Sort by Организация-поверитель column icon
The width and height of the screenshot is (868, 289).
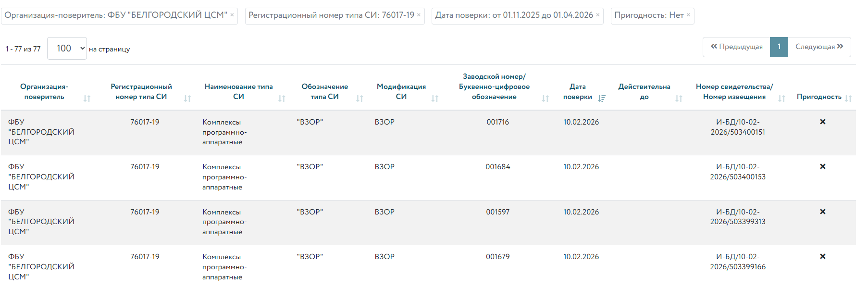87,99
